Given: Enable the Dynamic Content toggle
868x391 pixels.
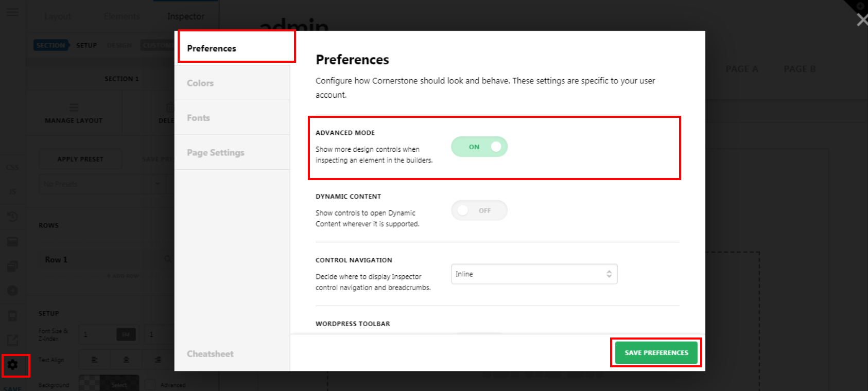Looking at the screenshot, I should click(x=479, y=210).
